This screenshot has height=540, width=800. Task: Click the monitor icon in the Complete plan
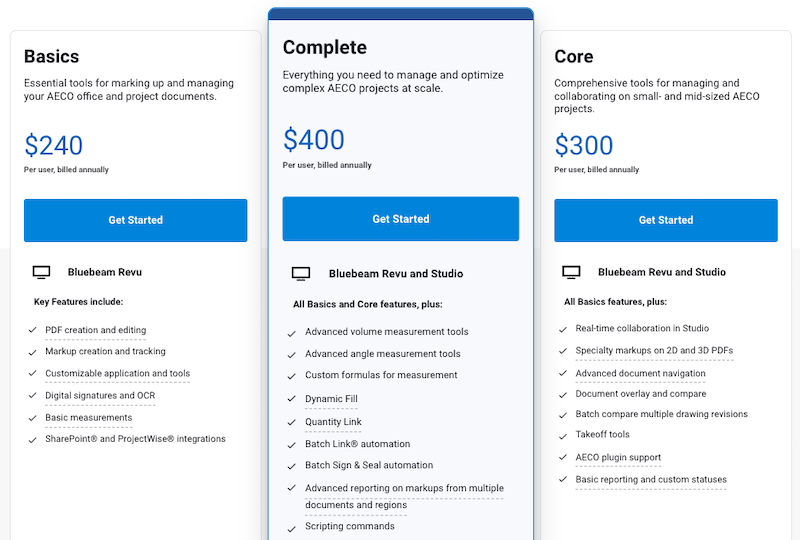301,274
